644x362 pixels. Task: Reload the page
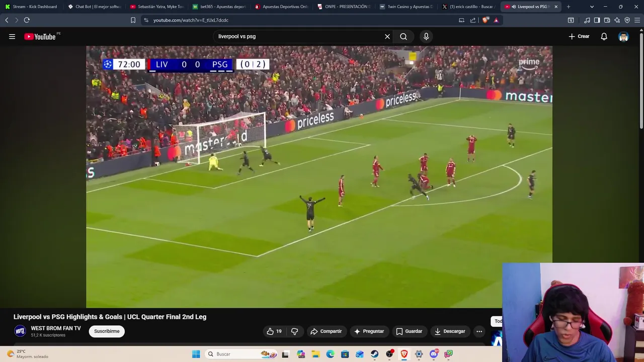(x=27, y=20)
